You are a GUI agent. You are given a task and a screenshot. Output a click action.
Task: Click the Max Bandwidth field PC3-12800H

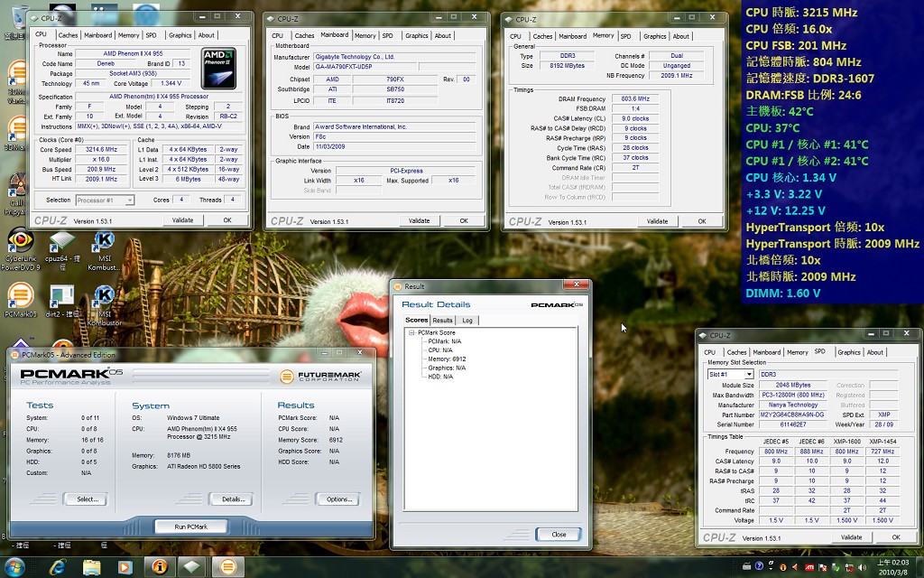click(x=792, y=396)
